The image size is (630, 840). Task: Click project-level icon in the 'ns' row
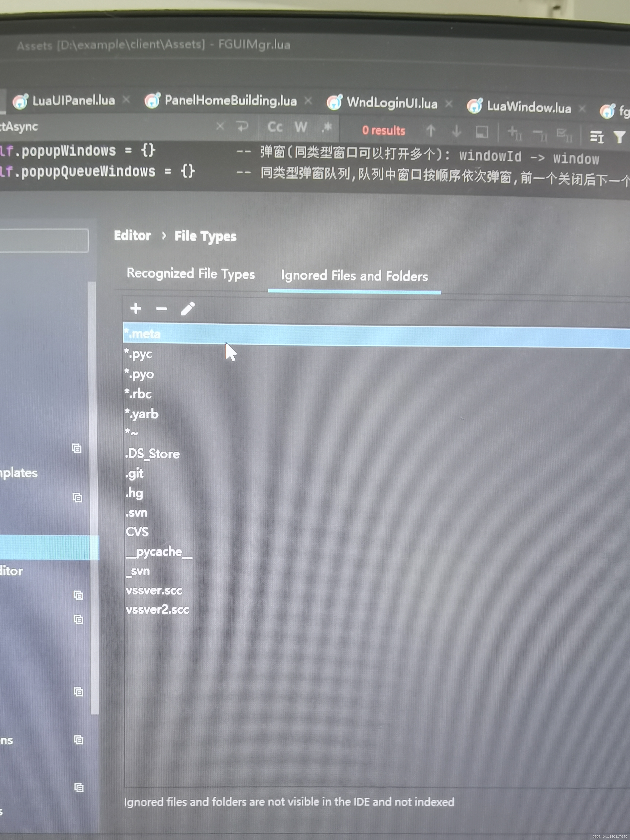[79, 740]
